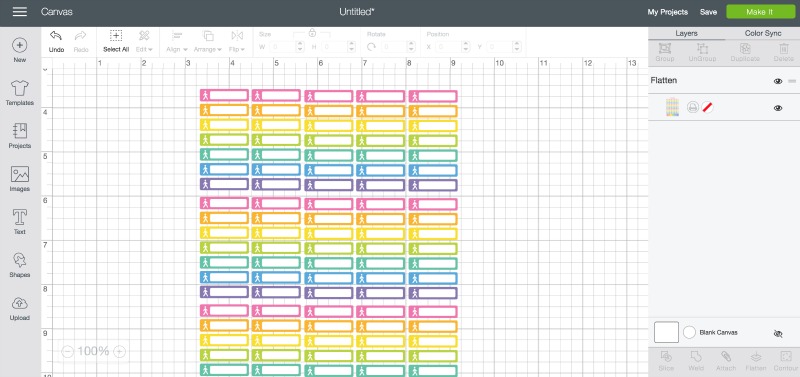Click the Undo arrow
800x377 pixels.
pyautogui.click(x=56, y=36)
